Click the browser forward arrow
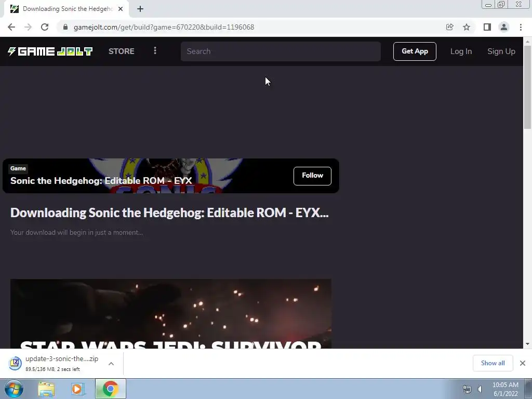This screenshot has height=399, width=532. point(28,27)
